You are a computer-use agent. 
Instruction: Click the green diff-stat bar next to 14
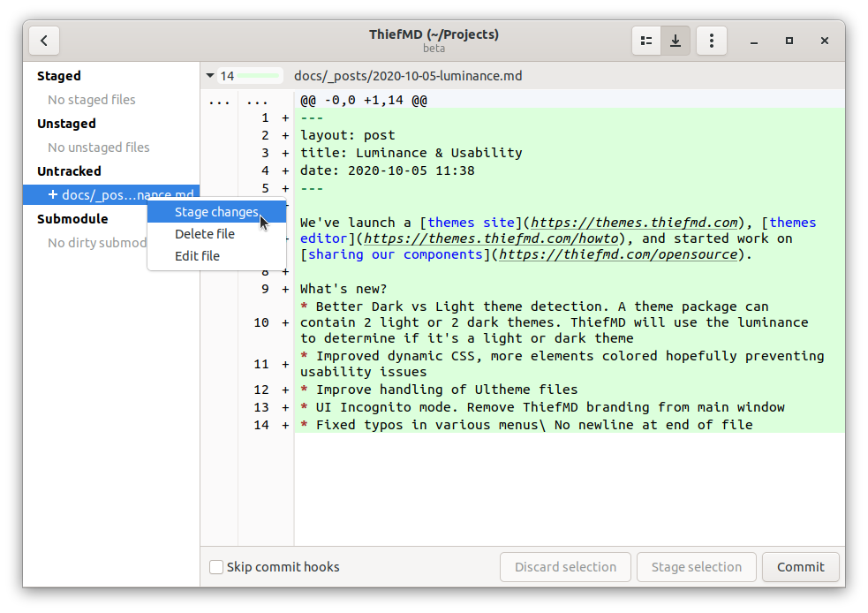(x=258, y=76)
